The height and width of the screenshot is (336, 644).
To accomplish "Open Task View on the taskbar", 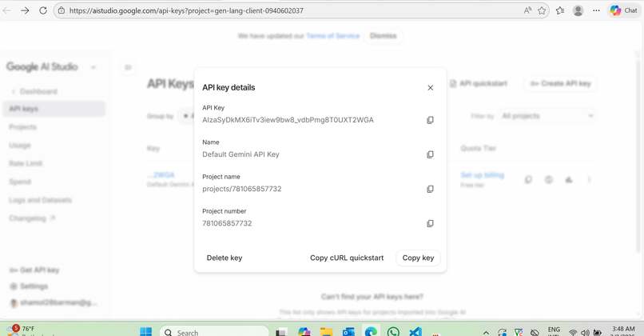I will pos(281,331).
